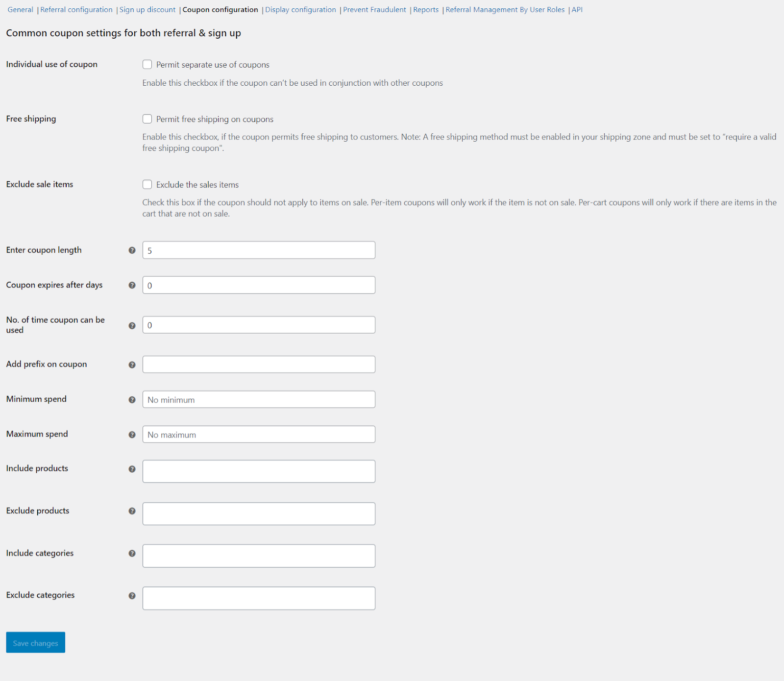Open the General settings tab
The height and width of the screenshot is (681, 784).
(21, 10)
